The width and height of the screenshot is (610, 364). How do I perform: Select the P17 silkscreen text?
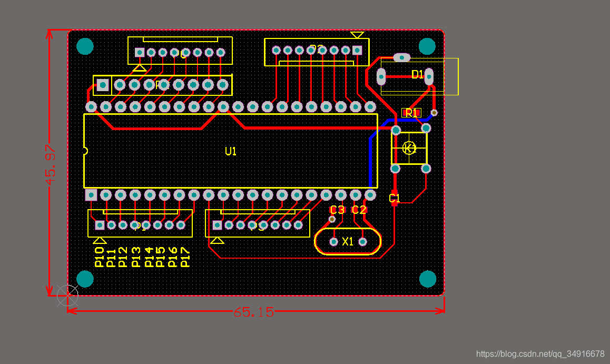pos(185,257)
